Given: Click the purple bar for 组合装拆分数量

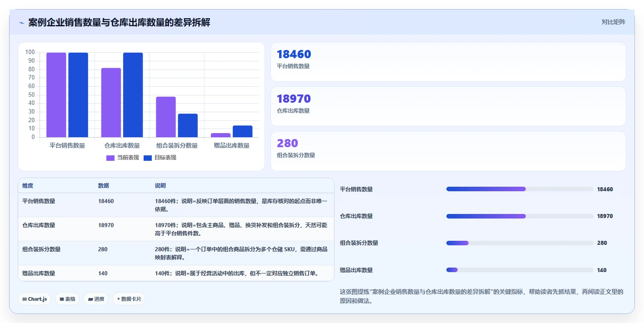Looking at the screenshot, I should pos(166,117).
